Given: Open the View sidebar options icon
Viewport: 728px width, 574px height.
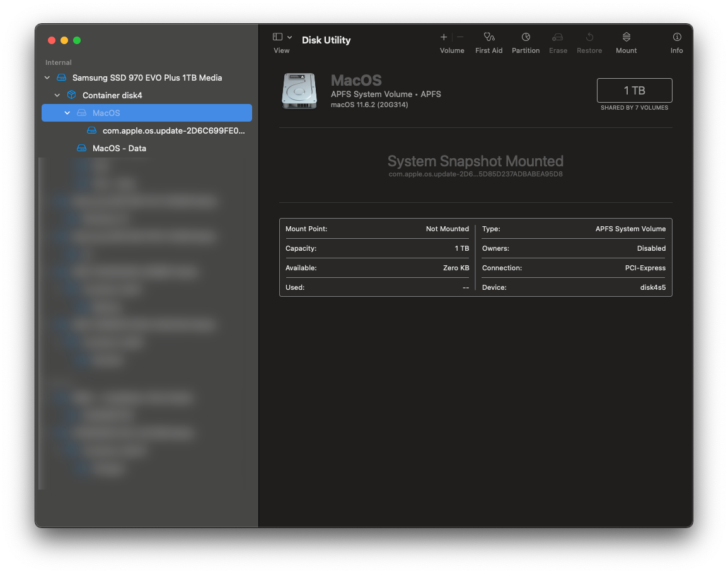Looking at the screenshot, I should 277,37.
